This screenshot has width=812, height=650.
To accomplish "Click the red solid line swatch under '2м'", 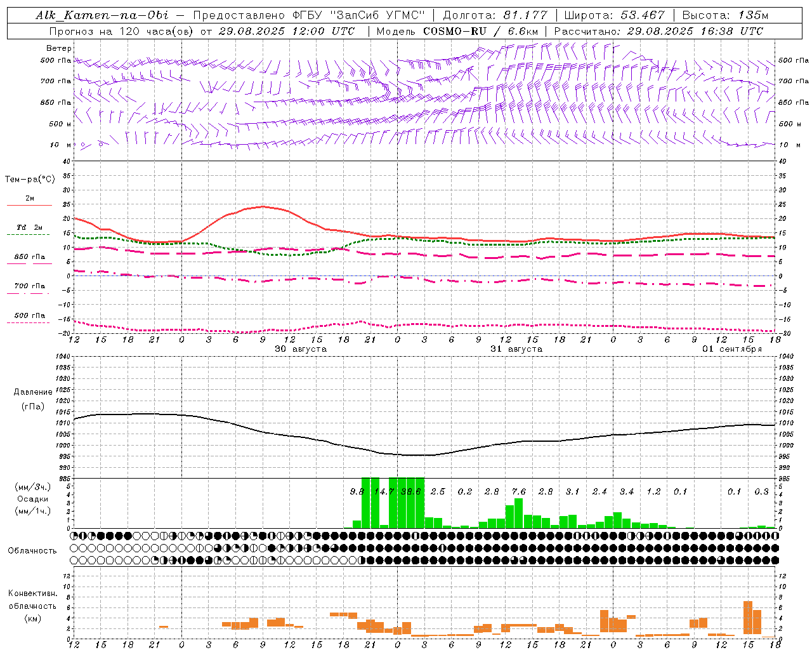I will coord(29,205).
